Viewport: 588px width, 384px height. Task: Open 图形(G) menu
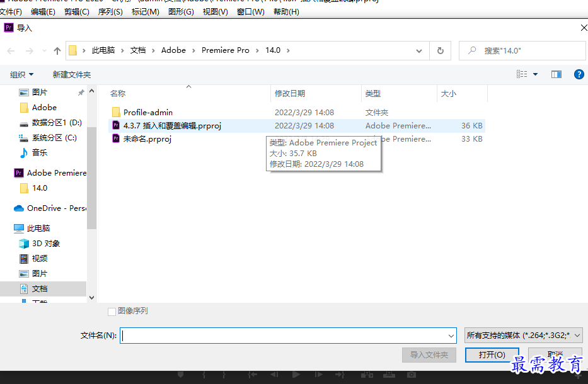[181, 11]
